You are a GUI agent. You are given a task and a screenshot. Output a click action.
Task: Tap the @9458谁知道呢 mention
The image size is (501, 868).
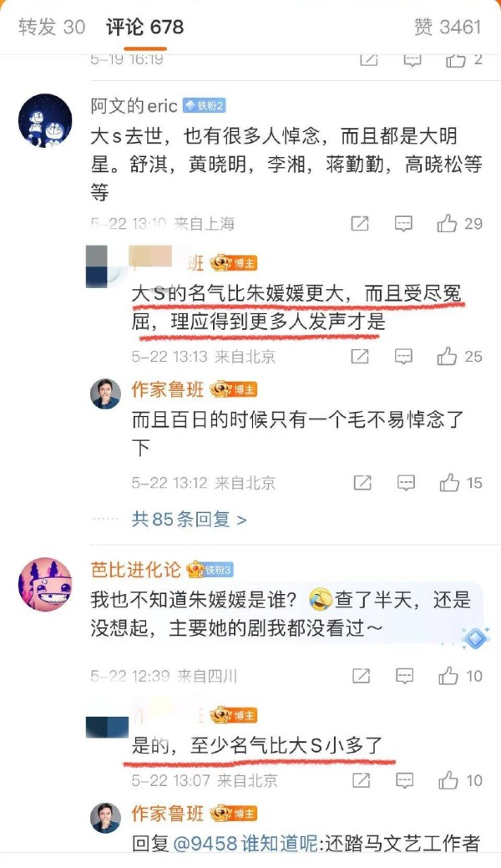(245, 843)
